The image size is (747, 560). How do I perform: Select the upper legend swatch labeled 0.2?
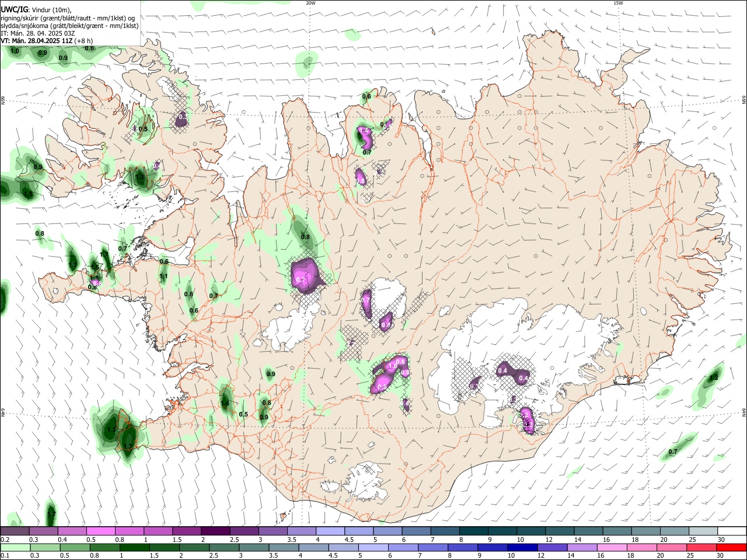15,531
